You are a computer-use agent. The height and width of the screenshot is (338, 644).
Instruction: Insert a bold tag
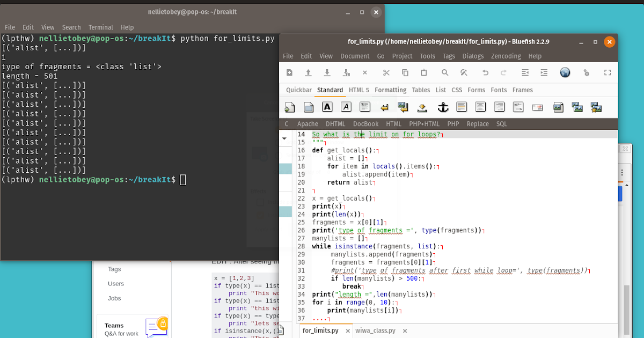pyautogui.click(x=327, y=107)
